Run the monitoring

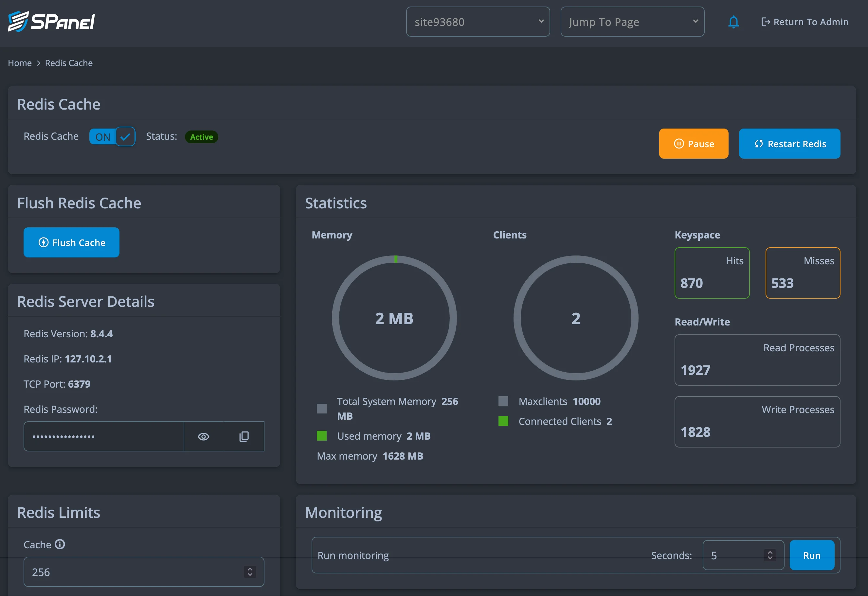[812, 555]
